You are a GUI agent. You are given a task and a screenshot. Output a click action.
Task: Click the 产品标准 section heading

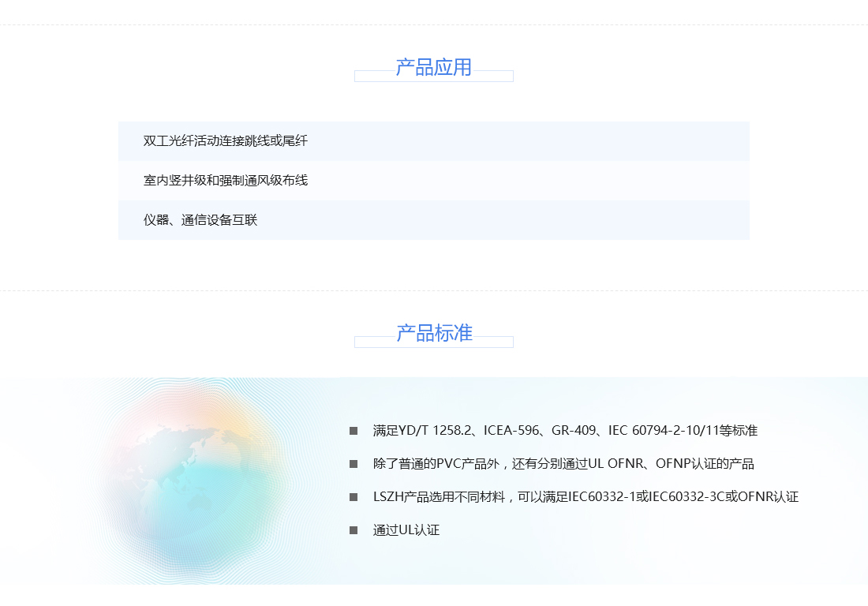tap(434, 333)
